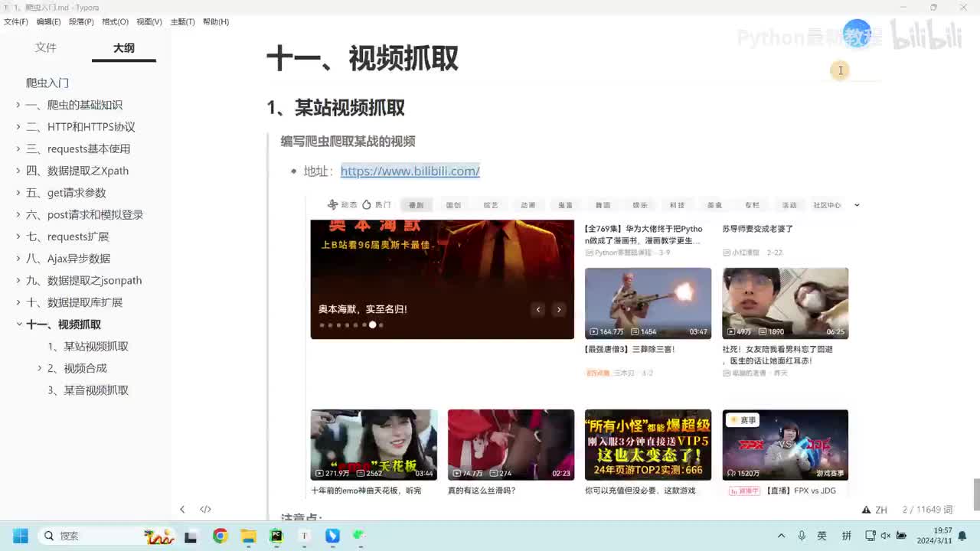Expand 九、数据提取之jsonpath outline section
The height and width of the screenshot is (551, 980).
click(x=18, y=280)
